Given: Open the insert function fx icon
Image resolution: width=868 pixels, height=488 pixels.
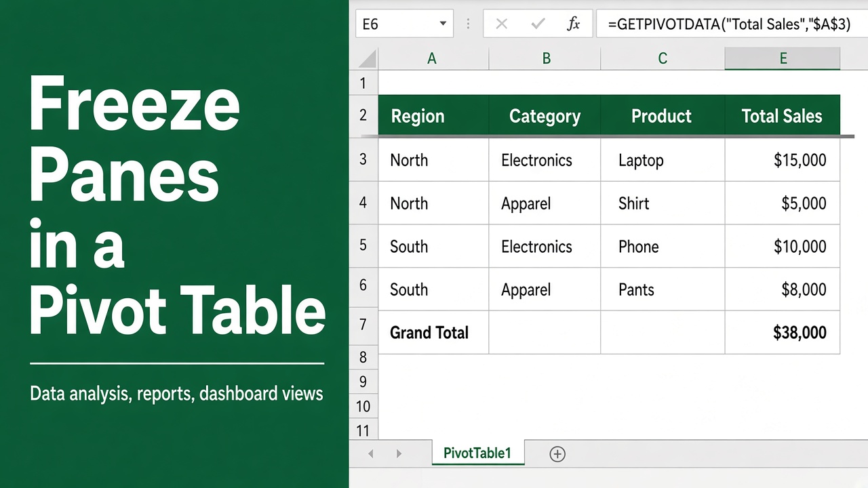Looking at the screenshot, I should [x=574, y=24].
